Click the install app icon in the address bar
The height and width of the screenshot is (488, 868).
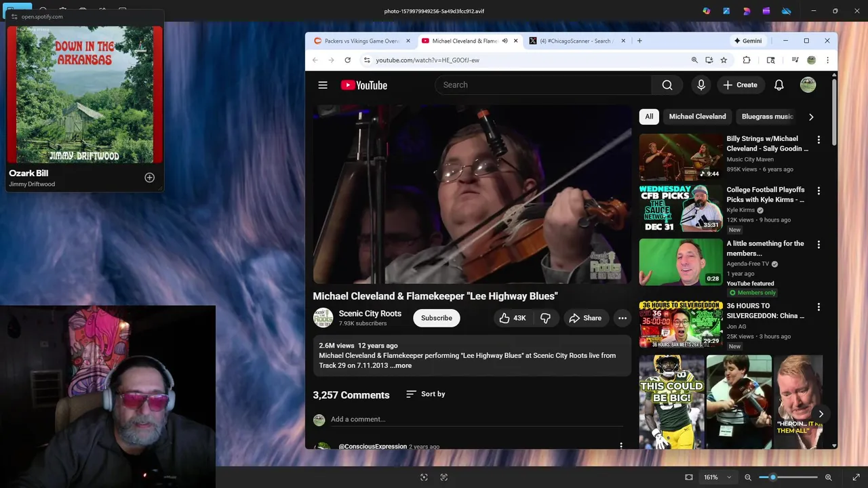(x=709, y=60)
